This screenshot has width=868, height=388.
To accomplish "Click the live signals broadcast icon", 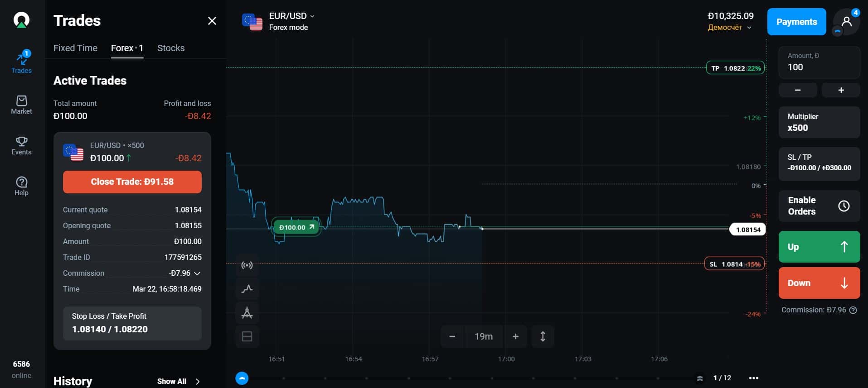I will 247,265.
